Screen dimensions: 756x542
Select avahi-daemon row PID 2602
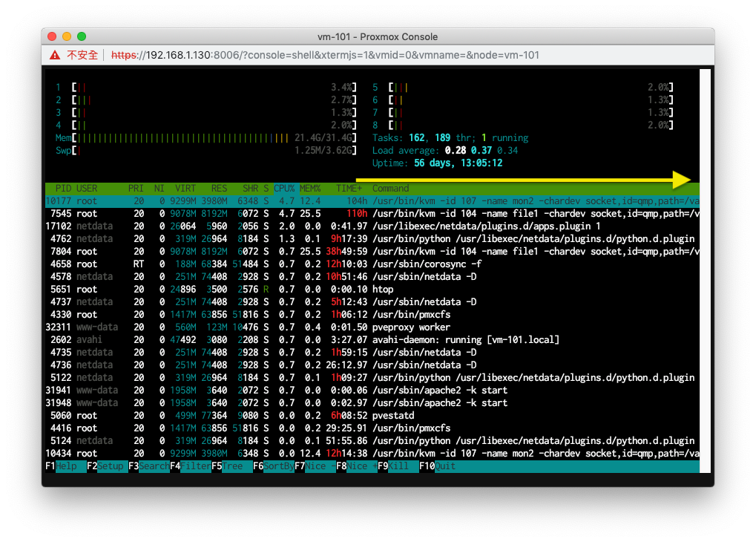point(372,340)
